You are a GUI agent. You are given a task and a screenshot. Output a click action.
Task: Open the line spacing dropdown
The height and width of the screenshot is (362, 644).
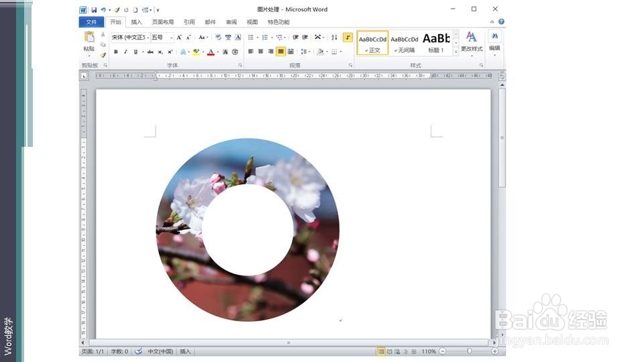tap(305, 52)
